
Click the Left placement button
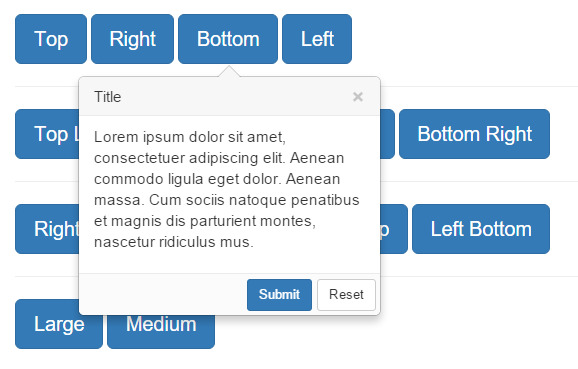[317, 39]
